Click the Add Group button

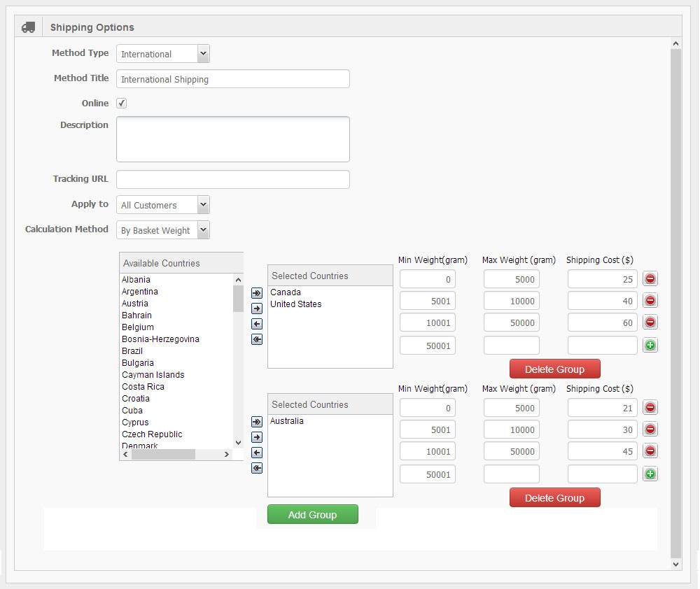[312, 514]
